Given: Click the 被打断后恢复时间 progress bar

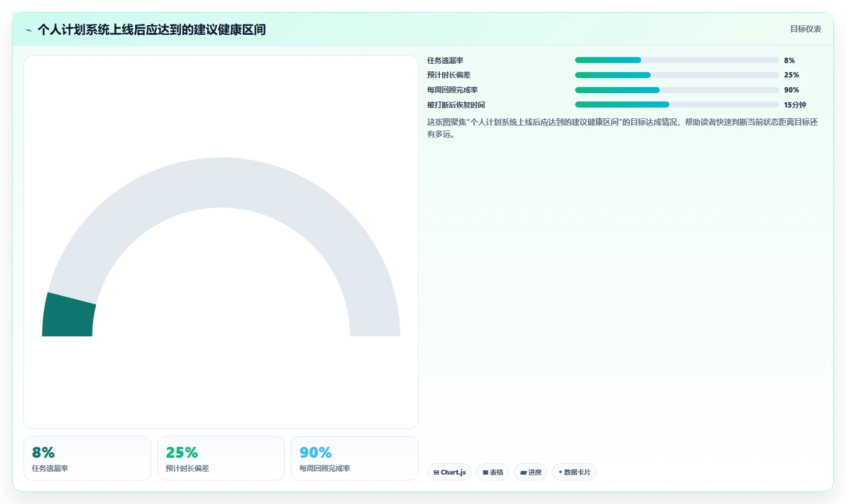Looking at the screenshot, I should point(677,105).
